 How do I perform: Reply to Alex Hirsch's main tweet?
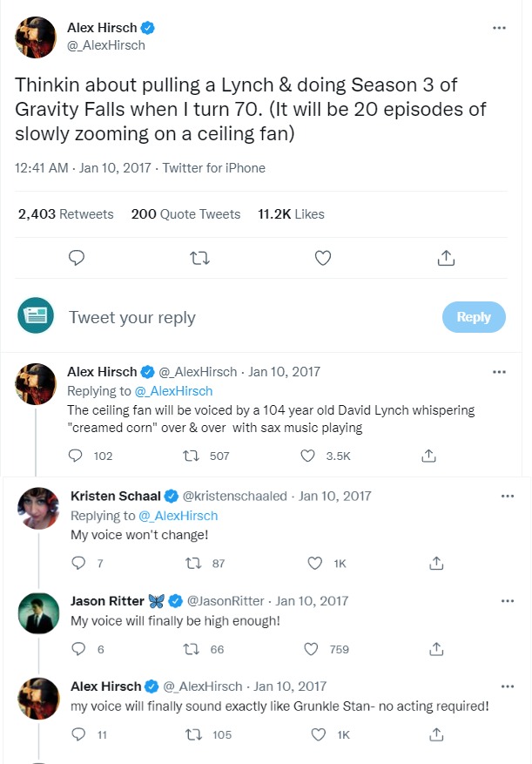pyautogui.click(x=77, y=258)
